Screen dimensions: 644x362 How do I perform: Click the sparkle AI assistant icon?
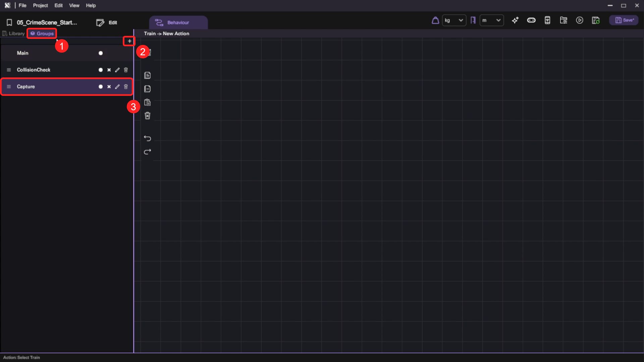515,20
